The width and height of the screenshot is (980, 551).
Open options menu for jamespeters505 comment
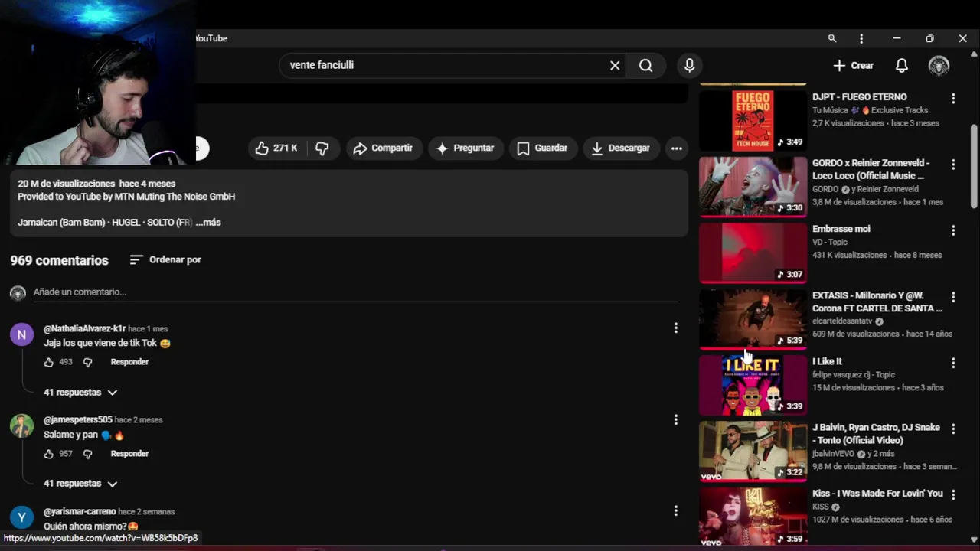(x=675, y=420)
